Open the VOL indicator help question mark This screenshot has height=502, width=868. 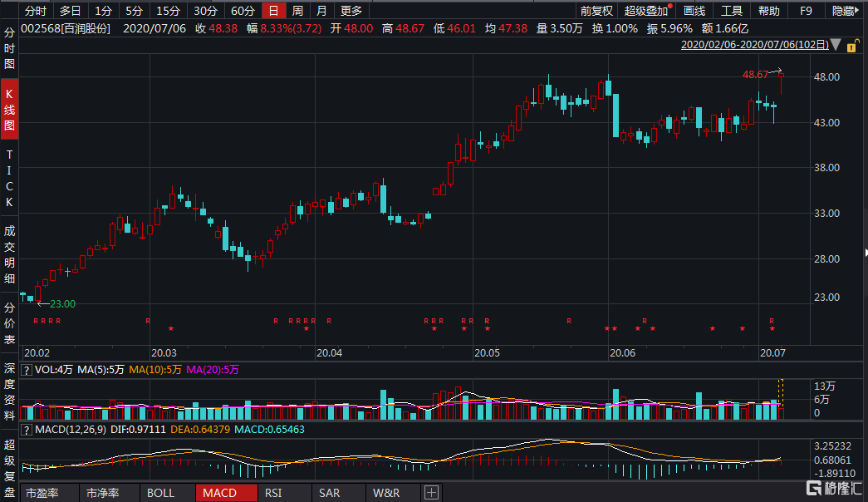27,370
